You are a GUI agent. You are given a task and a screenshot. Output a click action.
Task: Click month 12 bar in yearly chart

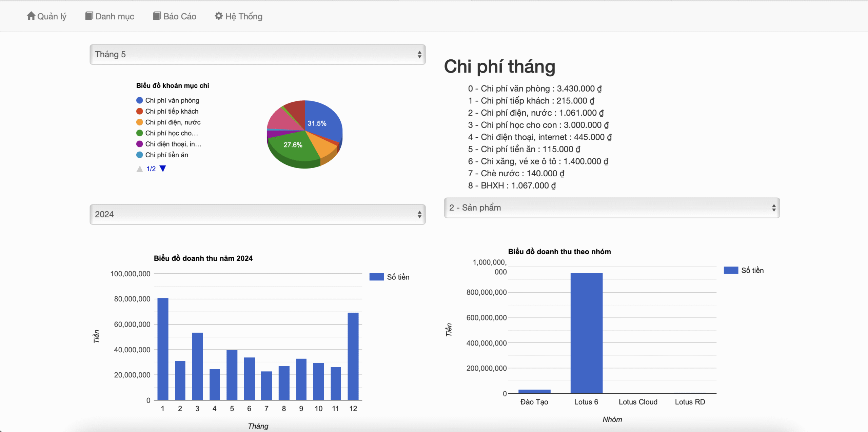click(353, 356)
